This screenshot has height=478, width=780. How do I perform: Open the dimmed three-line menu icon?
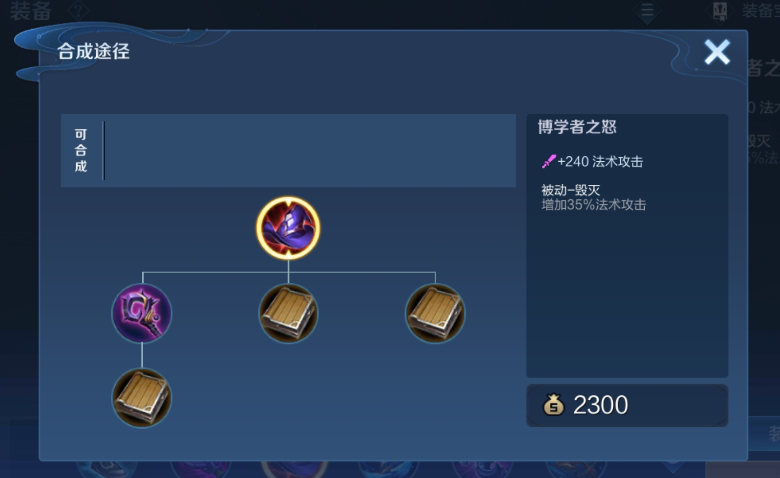(647, 10)
